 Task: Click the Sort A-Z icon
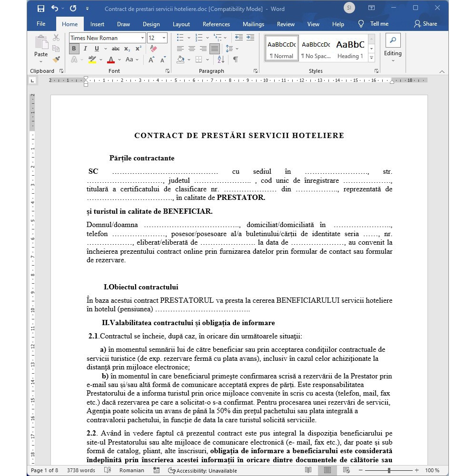point(221,59)
